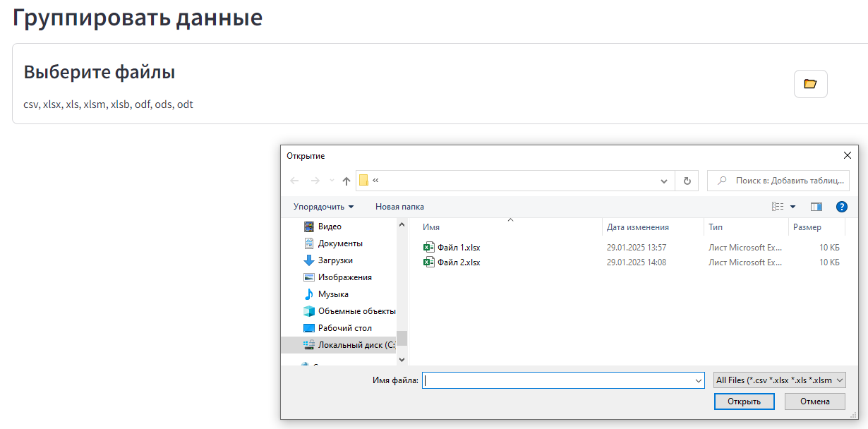The width and height of the screenshot is (868, 429).
Task: Click the 29.01.2025 13:57 date cell
Action: 637,248
